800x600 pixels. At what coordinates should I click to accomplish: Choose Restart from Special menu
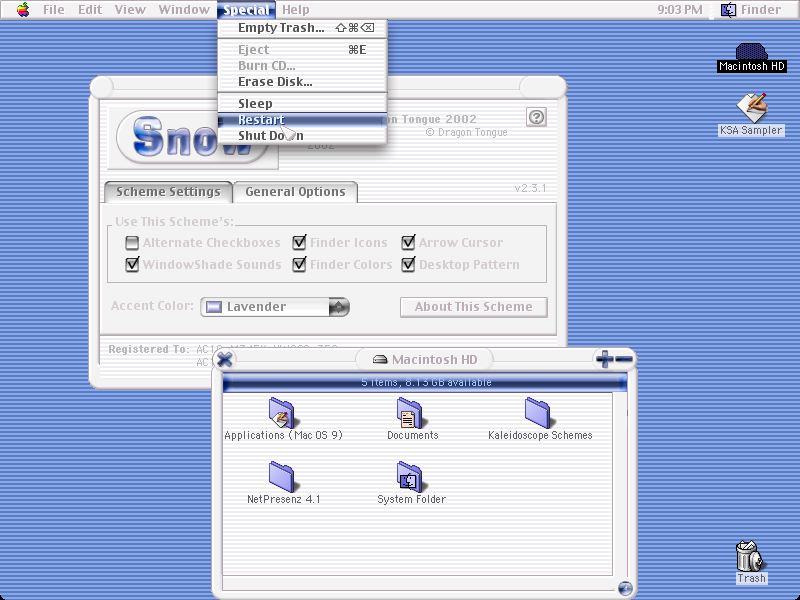click(303, 120)
